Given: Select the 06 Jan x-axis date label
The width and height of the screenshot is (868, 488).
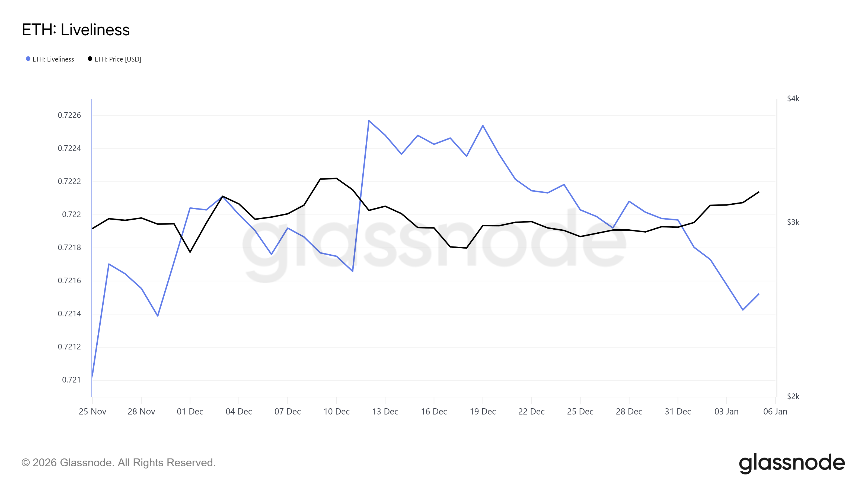Looking at the screenshot, I should (x=775, y=412).
